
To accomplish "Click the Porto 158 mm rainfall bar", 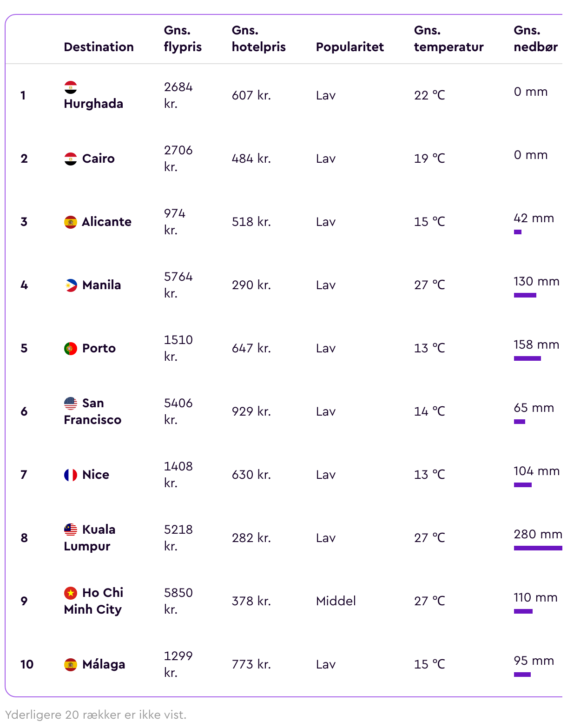I will [527, 358].
